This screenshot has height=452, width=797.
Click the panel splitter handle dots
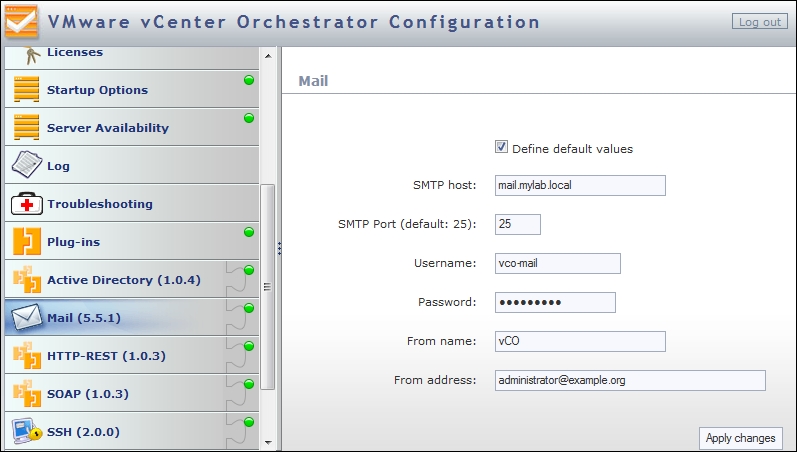tap(279, 249)
